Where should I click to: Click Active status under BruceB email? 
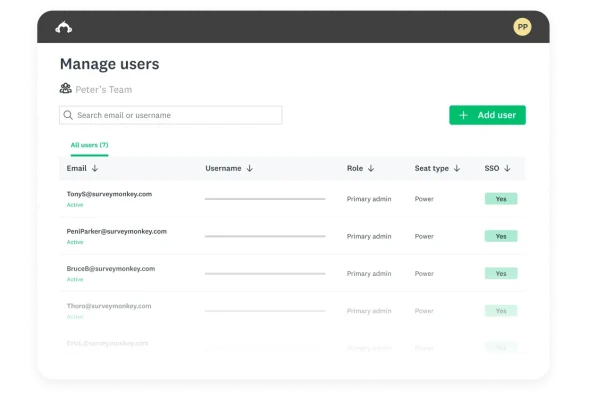75,280
